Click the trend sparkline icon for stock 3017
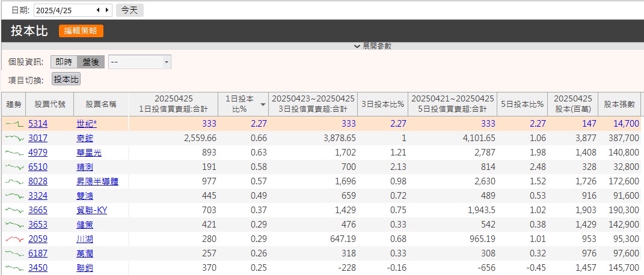644x275 pixels. tap(14, 138)
